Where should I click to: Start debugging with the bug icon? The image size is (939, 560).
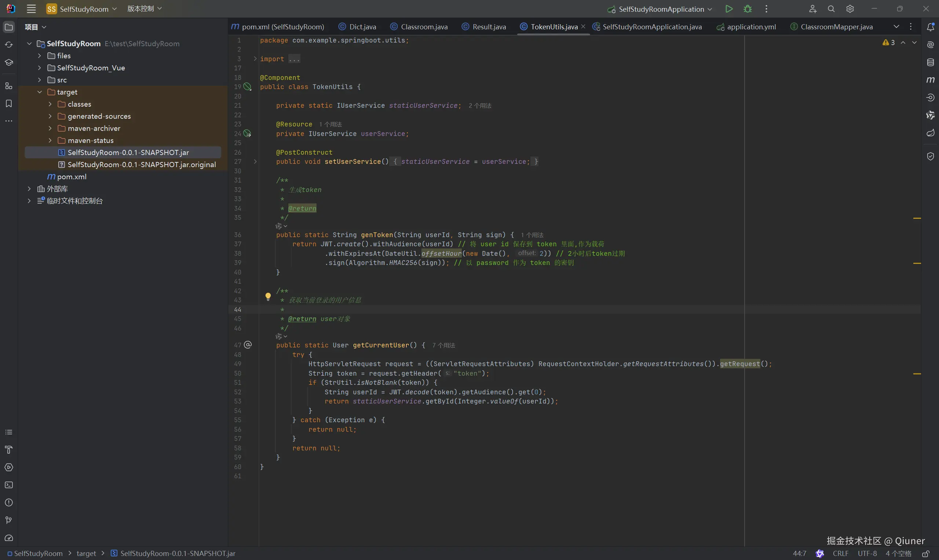tap(748, 9)
